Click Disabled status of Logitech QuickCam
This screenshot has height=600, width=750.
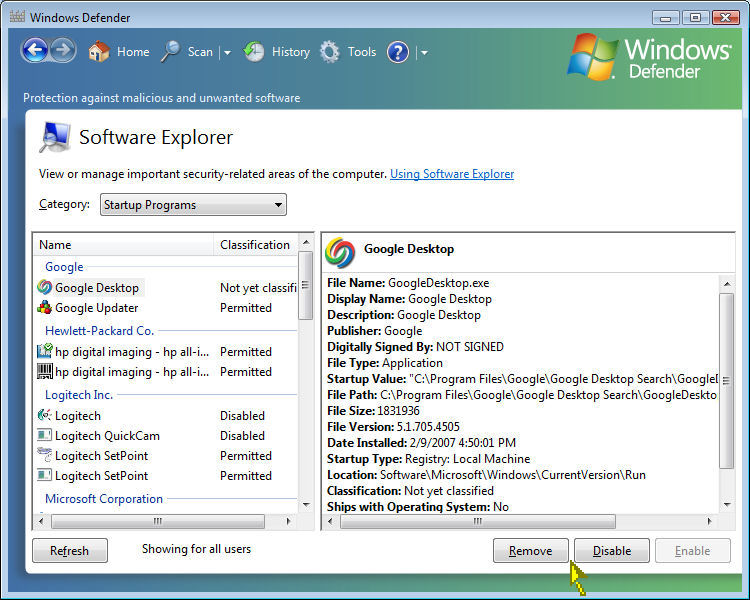(242, 435)
